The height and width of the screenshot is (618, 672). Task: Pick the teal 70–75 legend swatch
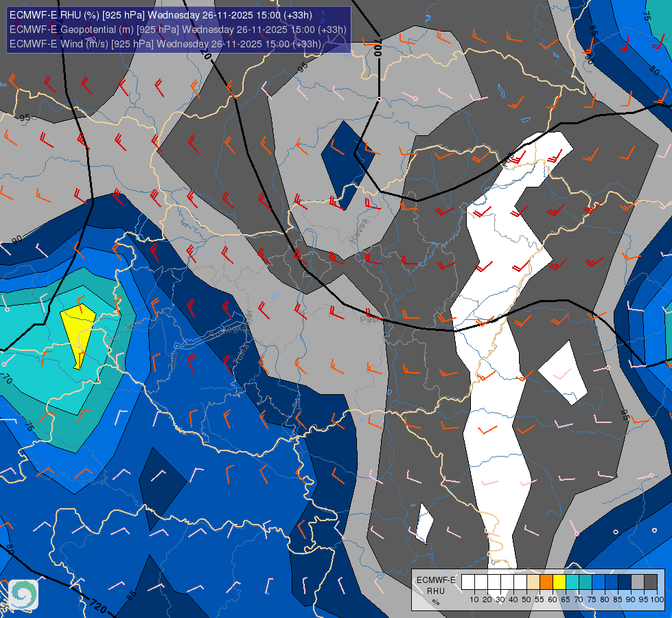(586, 582)
